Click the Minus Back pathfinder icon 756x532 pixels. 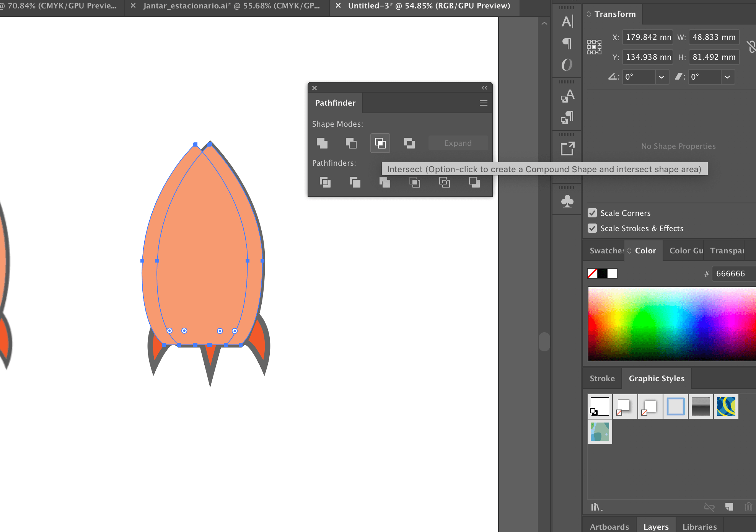[x=474, y=182]
